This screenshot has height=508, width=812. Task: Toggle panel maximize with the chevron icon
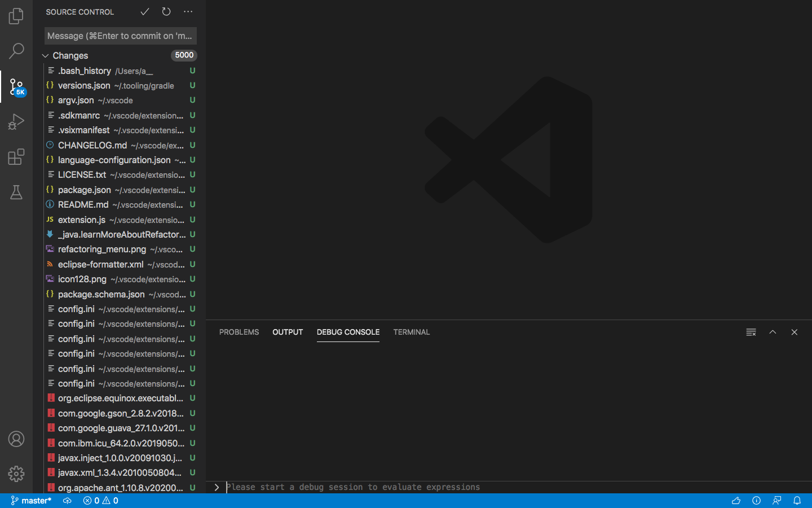(x=773, y=332)
